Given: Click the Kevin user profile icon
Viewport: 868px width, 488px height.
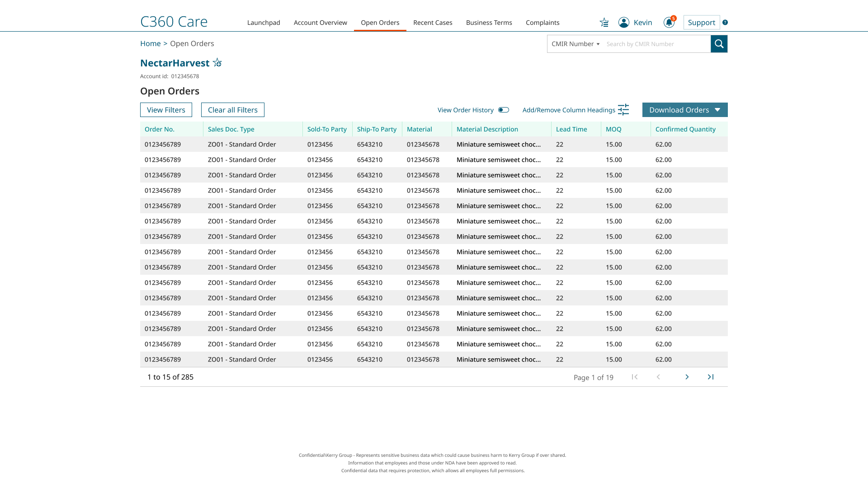Looking at the screenshot, I should coord(624,23).
